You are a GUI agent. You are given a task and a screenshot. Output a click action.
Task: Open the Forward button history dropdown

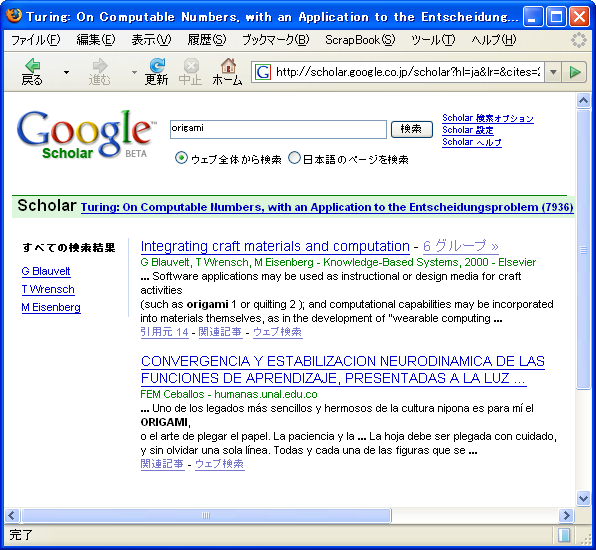pos(134,72)
